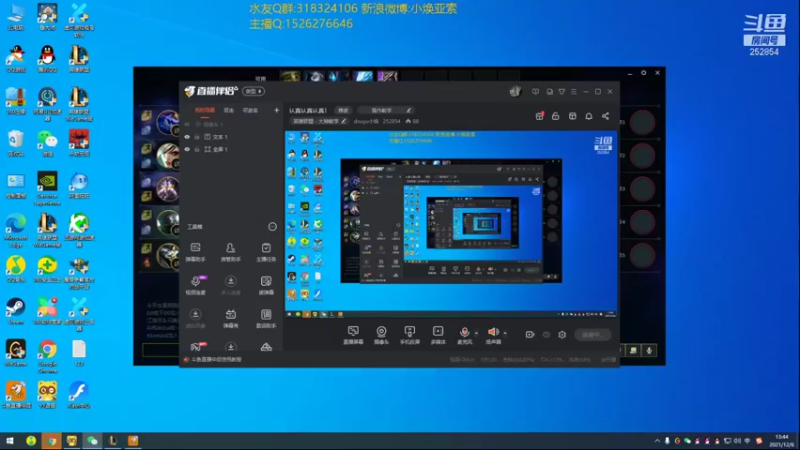Collapse the 工具箱 toolbox panel
The width and height of the screenshot is (800, 450).
pyautogui.click(x=272, y=227)
